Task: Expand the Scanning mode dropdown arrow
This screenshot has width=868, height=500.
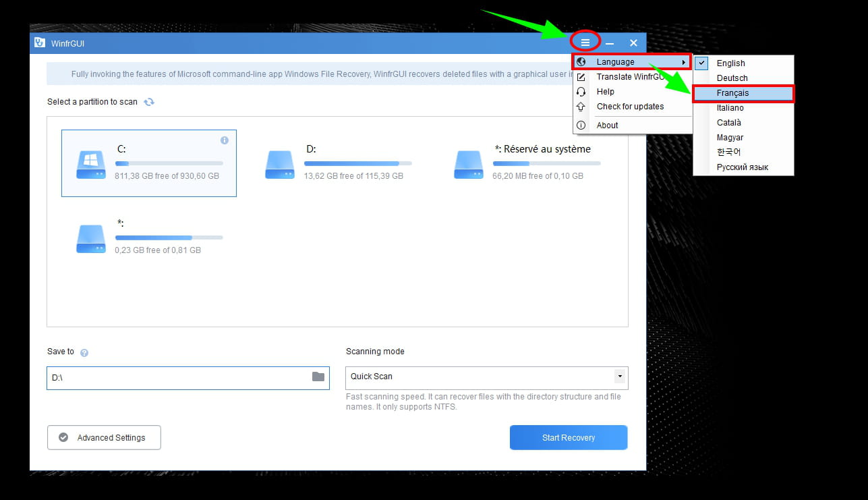Action: [x=619, y=377]
